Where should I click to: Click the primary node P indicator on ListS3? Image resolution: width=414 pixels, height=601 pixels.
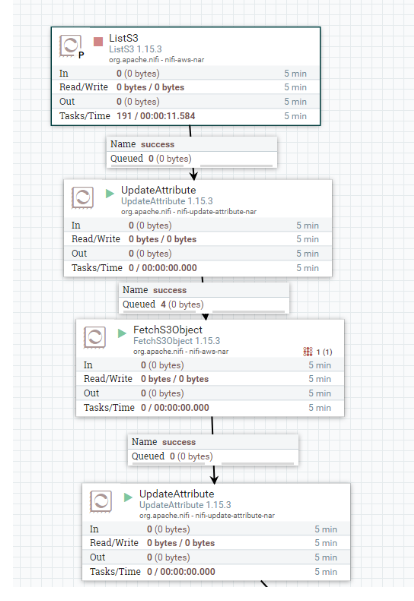[x=81, y=55]
